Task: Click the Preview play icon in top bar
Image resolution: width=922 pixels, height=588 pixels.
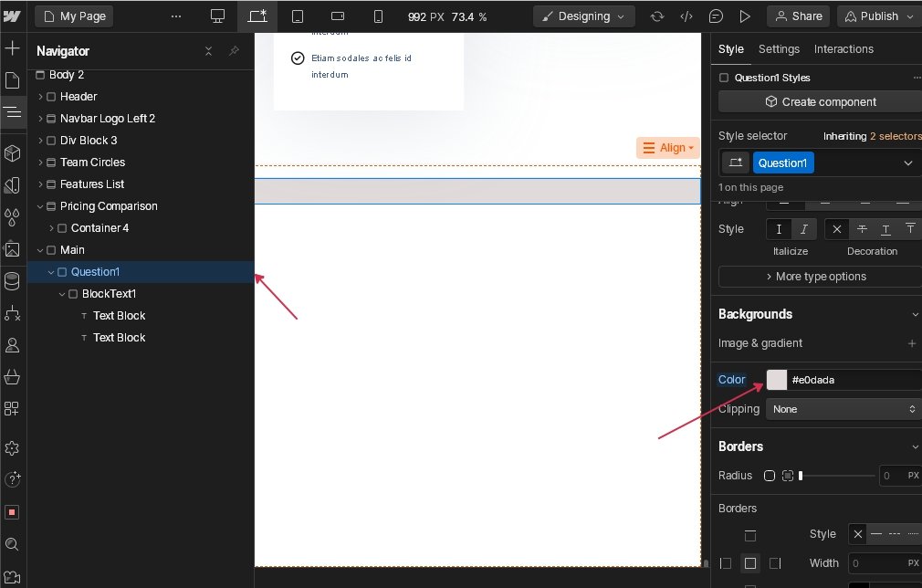Action: [745, 16]
